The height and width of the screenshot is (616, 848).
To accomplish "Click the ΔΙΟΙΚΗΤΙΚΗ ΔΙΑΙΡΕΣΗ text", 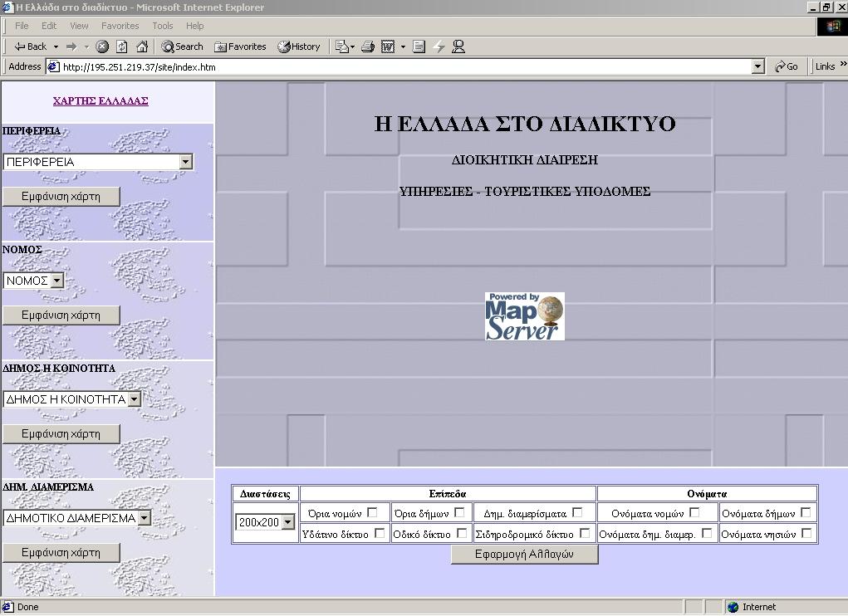I will point(525,160).
